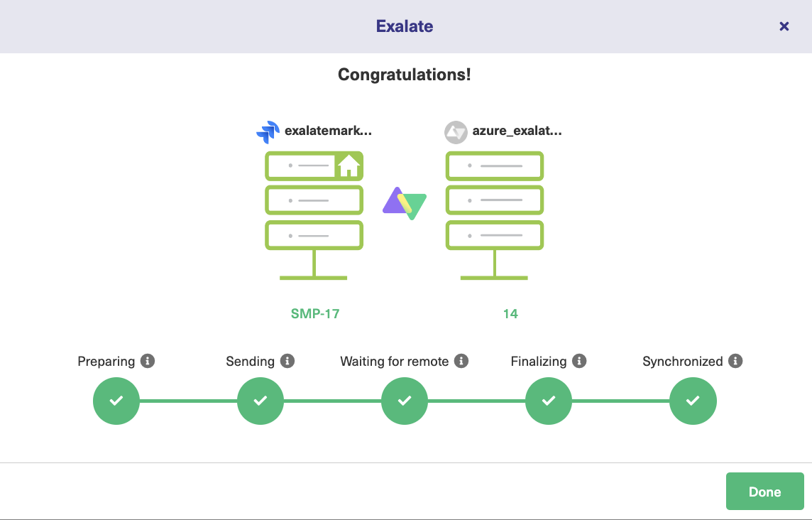Click the Sending step checkmark

coord(260,401)
